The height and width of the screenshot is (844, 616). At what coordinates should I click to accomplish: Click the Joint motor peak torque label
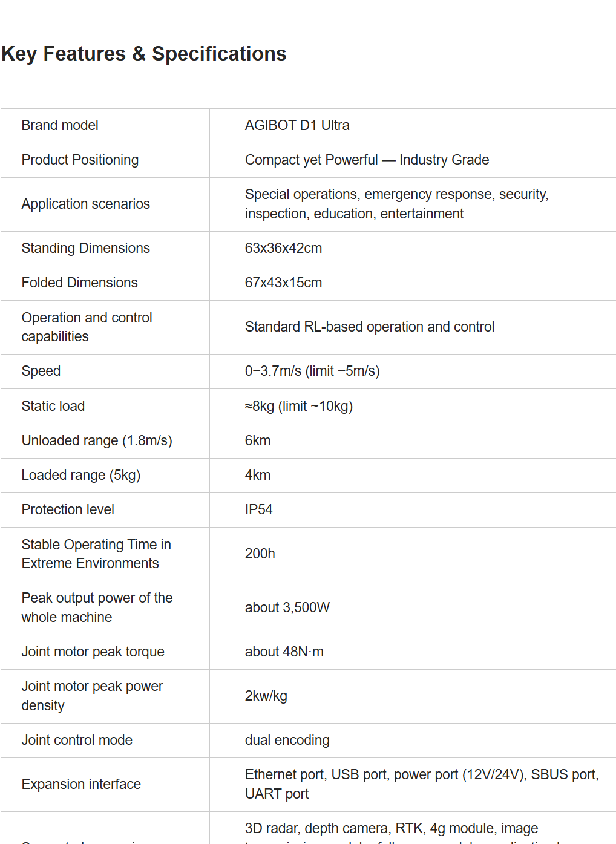[93, 652]
